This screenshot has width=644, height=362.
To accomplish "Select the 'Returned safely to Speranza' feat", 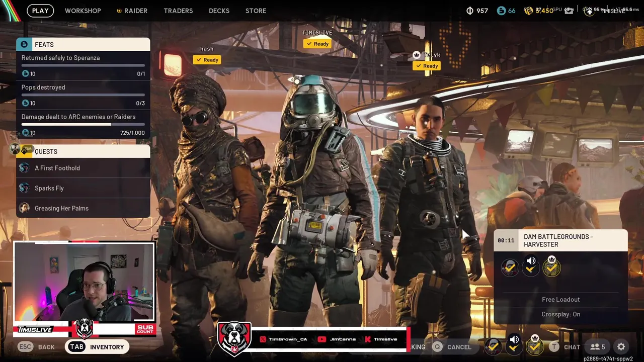I will tap(83, 65).
